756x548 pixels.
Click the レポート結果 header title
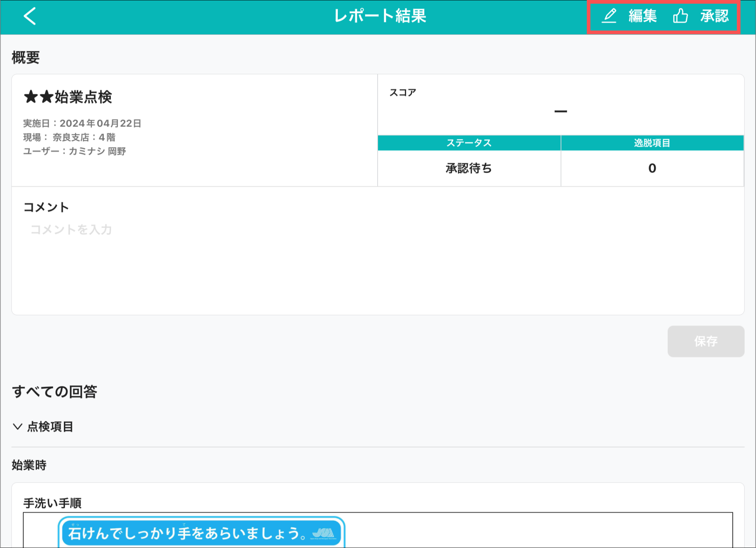click(380, 16)
